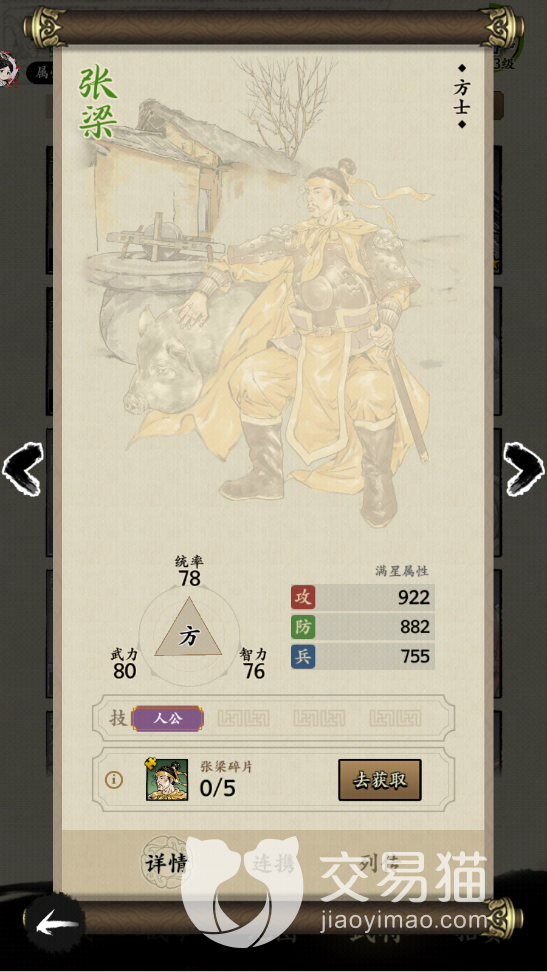Select the 人公 skill badge
This screenshot has height=972, width=547.
(x=167, y=719)
